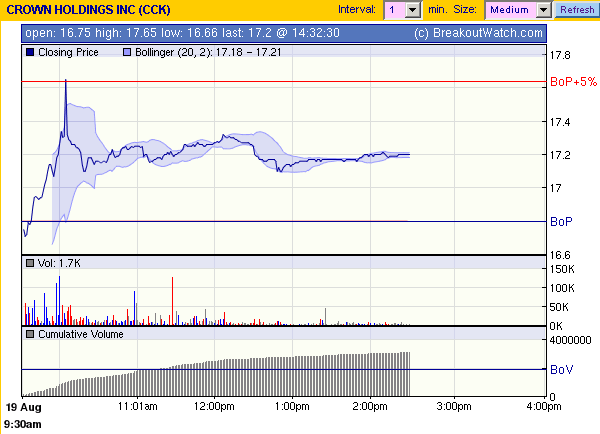Click the red BoP+5% label
Screen dimensions: 600x434
(573, 82)
